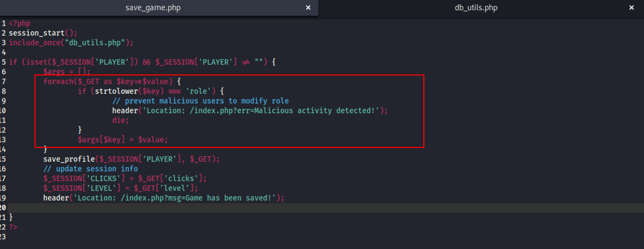Viewport: 644px width, 249px height.
Task: Place cursor on the die; statement
Action: pyautogui.click(x=121, y=120)
